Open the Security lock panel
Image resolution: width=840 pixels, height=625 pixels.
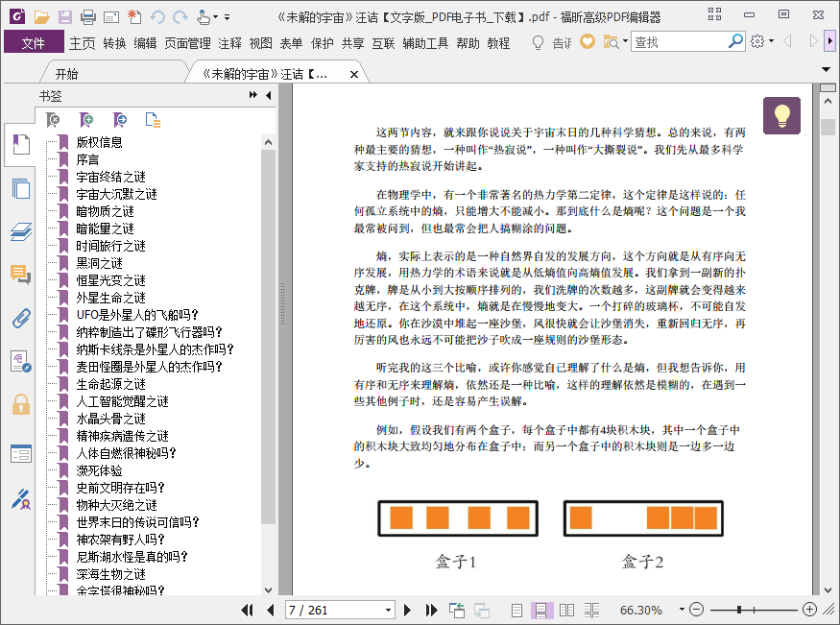tap(21, 404)
